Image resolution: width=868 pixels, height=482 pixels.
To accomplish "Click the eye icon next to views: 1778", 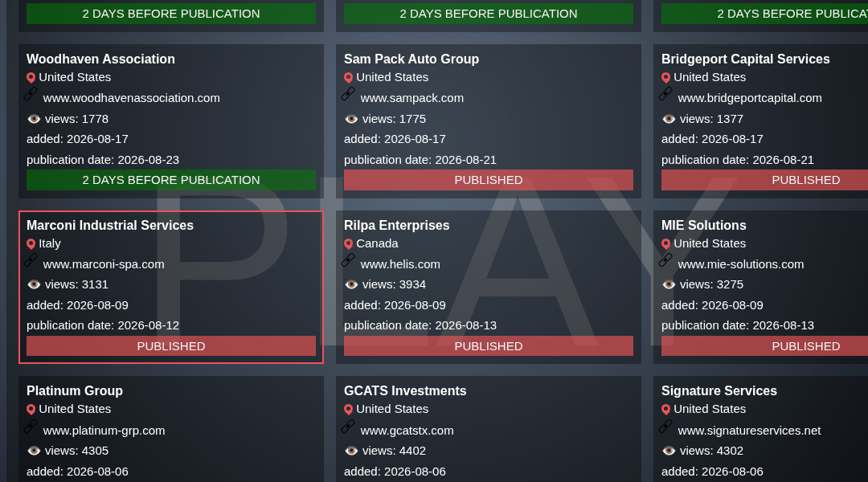I will (x=34, y=119).
